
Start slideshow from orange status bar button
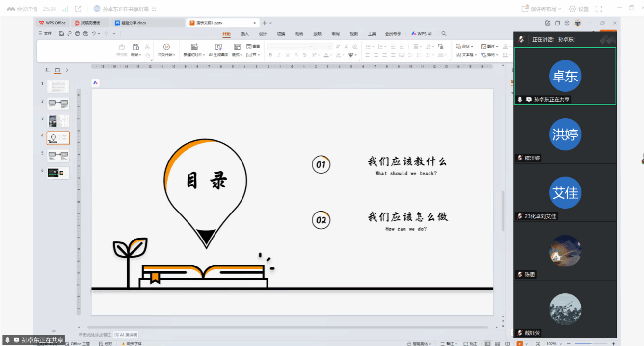[x=519, y=344]
